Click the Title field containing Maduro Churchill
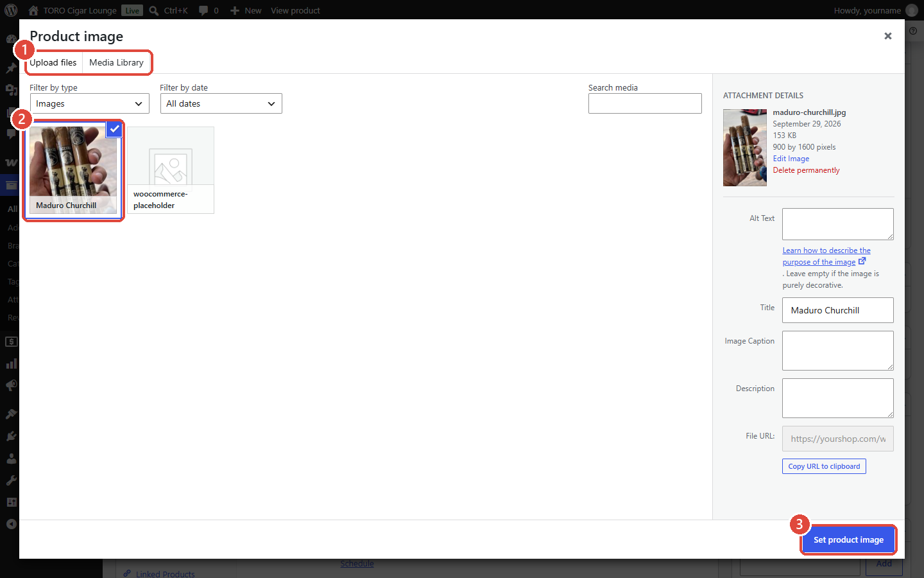924x578 pixels. (x=838, y=310)
